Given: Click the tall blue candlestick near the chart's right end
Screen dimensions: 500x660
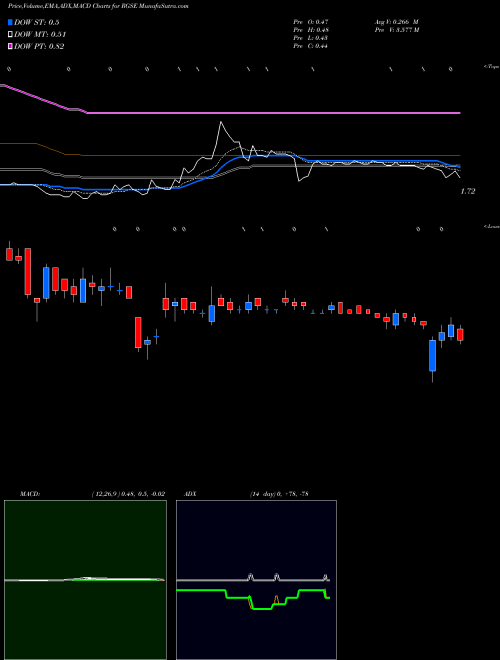Looking at the screenshot, I should [432, 356].
